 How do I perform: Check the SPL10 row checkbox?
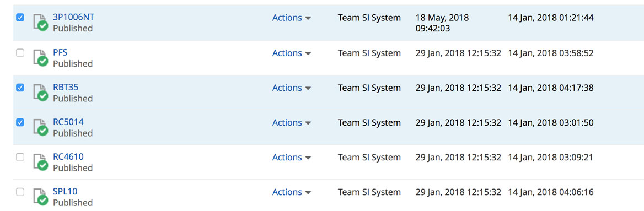20,192
